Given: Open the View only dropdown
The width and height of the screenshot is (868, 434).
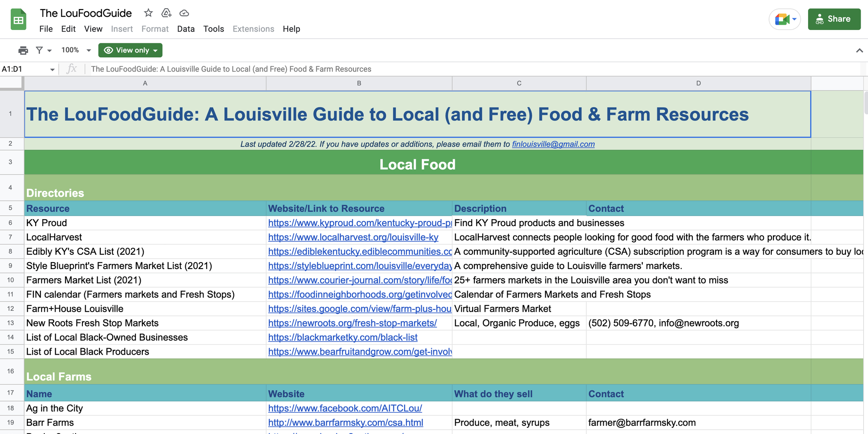Looking at the screenshot, I should point(130,50).
